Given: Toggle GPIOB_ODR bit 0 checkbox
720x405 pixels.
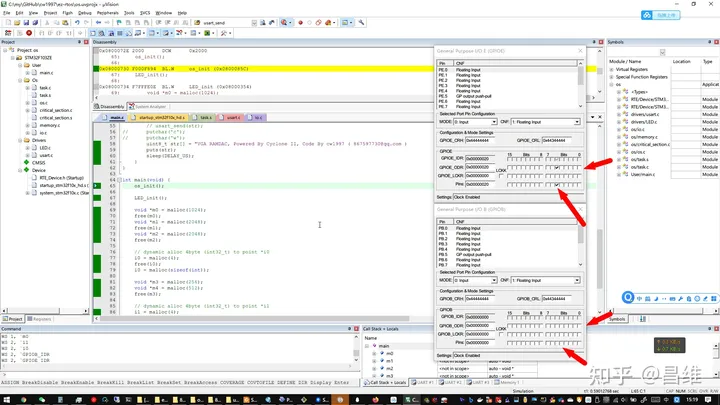Looking at the screenshot, I should point(579,326).
